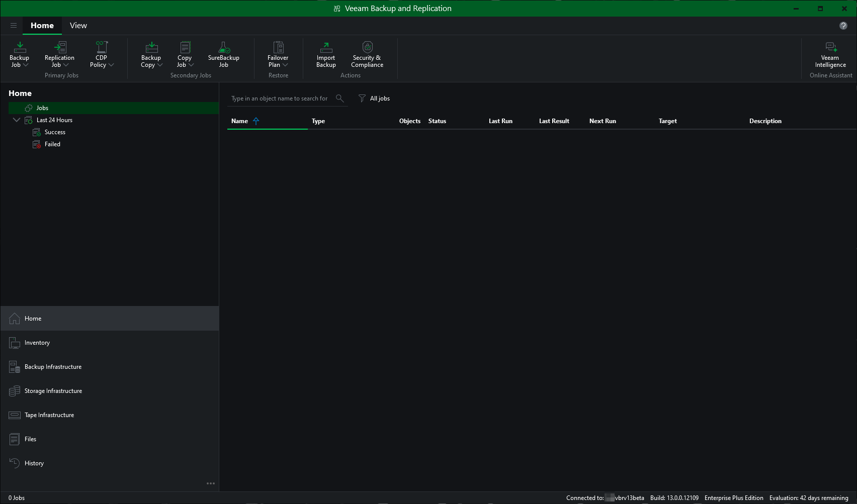Switch to the View ribbon tab
This screenshot has width=857, height=504.
click(78, 26)
